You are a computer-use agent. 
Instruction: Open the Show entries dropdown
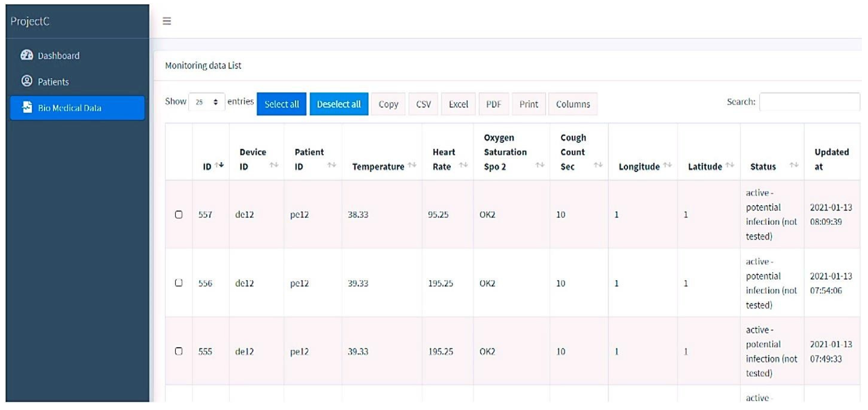click(x=207, y=102)
